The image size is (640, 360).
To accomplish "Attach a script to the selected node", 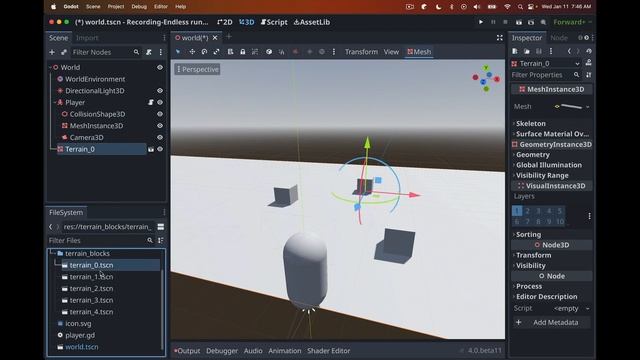I will pos(149,52).
